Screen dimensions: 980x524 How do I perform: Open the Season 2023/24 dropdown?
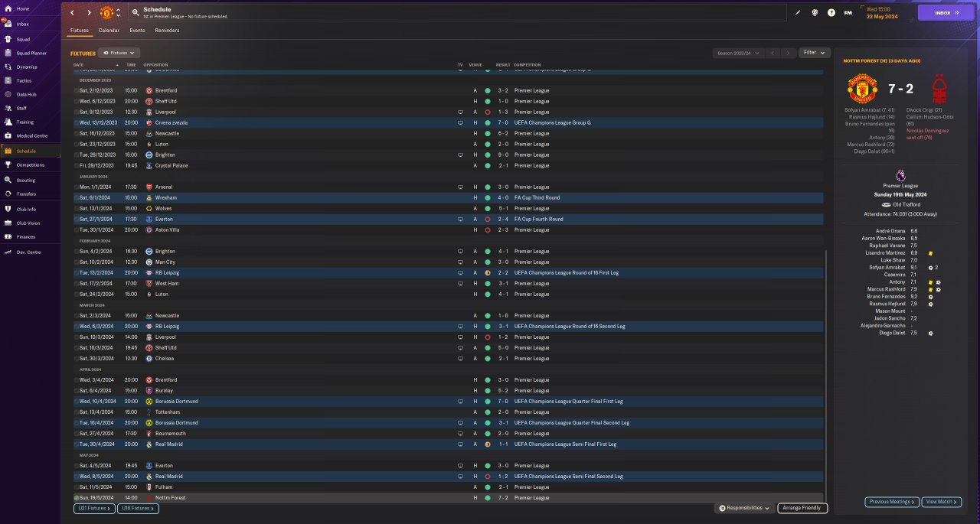tap(737, 53)
